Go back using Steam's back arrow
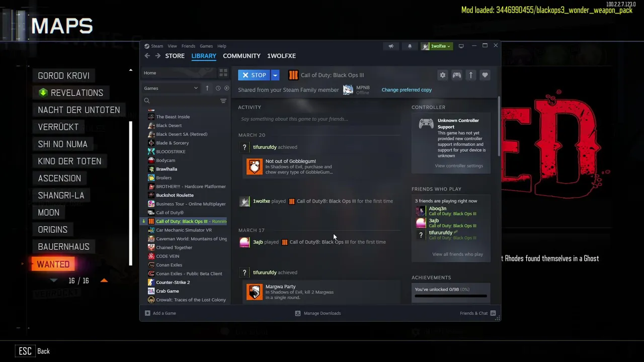The height and width of the screenshot is (362, 644). pyautogui.click(x=147, y=56)
